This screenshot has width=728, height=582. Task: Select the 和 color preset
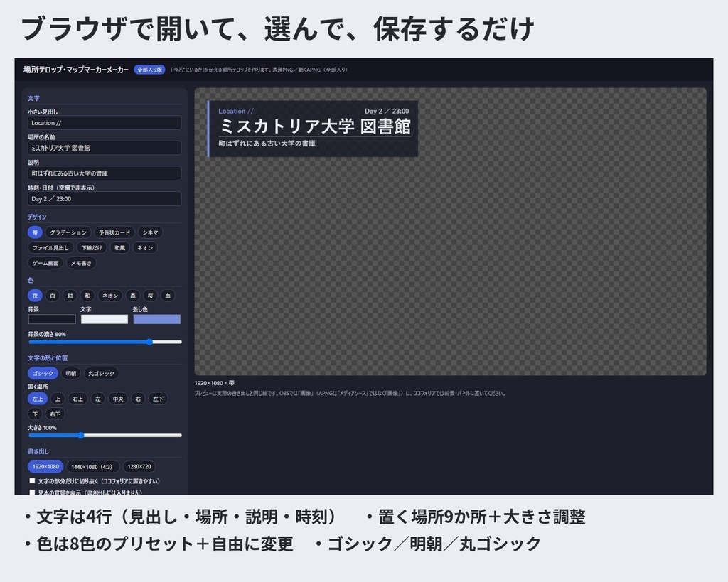pos(87,296)
